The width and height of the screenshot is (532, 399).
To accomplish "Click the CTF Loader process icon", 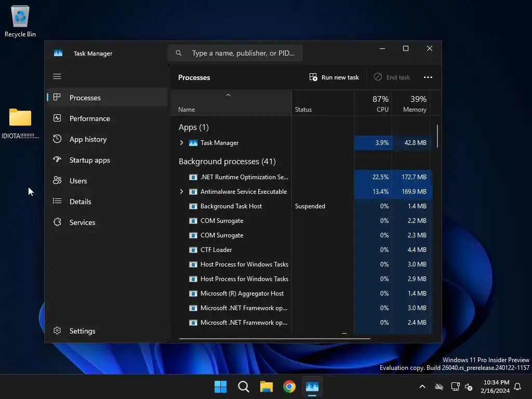I will 193,250.
